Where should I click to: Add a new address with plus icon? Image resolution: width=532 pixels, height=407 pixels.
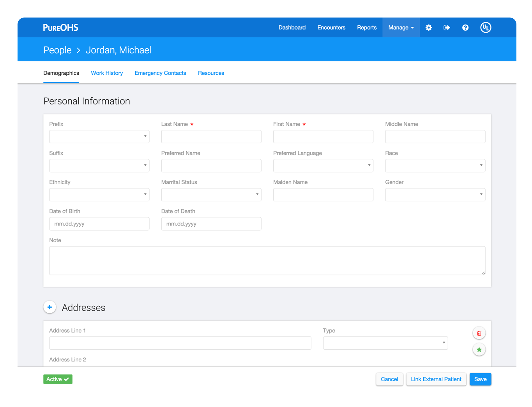[50, 307]
